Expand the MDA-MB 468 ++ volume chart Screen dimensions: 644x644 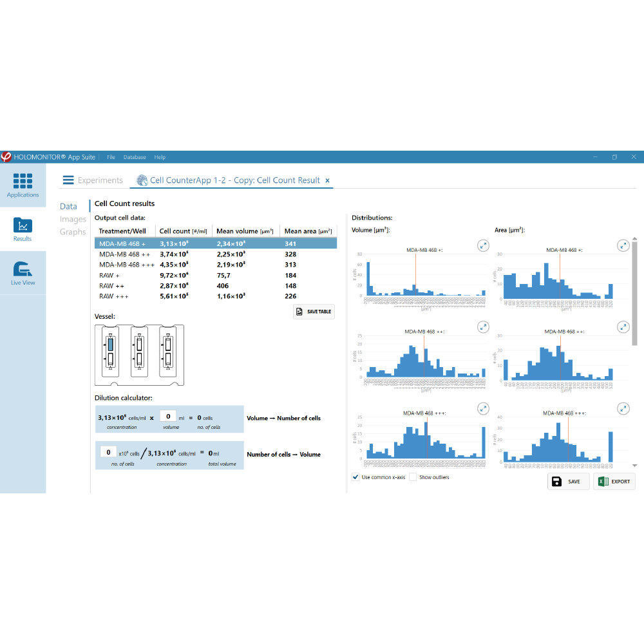(x=483, y=327)
